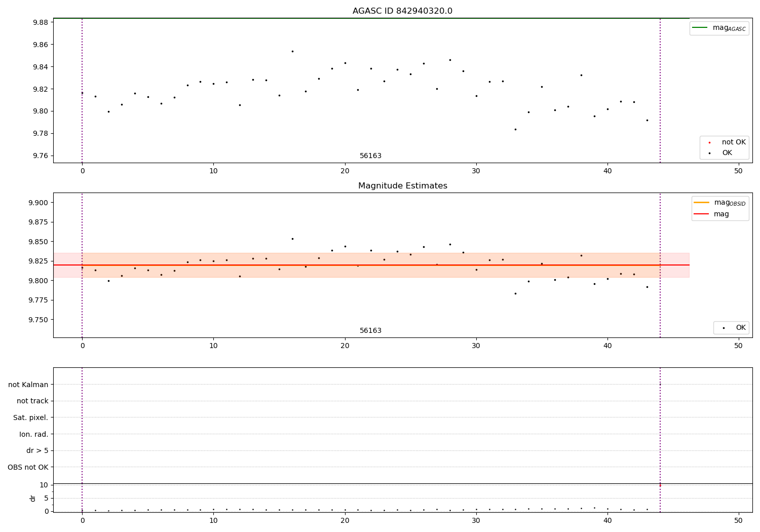This screenshot has width=760, height=532.
Task: Click the 'not Kalman' row label
Action: point(28,385)
